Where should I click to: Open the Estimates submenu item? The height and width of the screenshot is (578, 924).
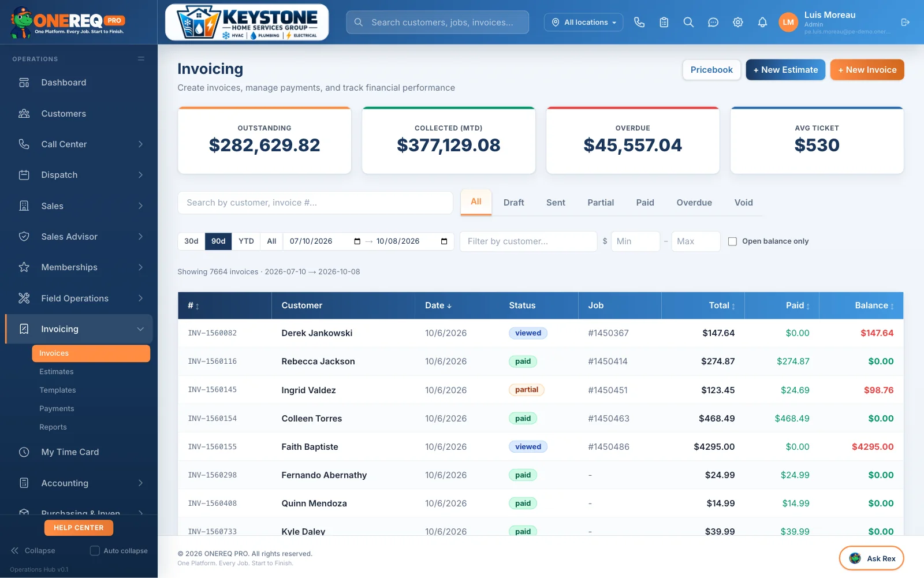[x=91, y=372]
